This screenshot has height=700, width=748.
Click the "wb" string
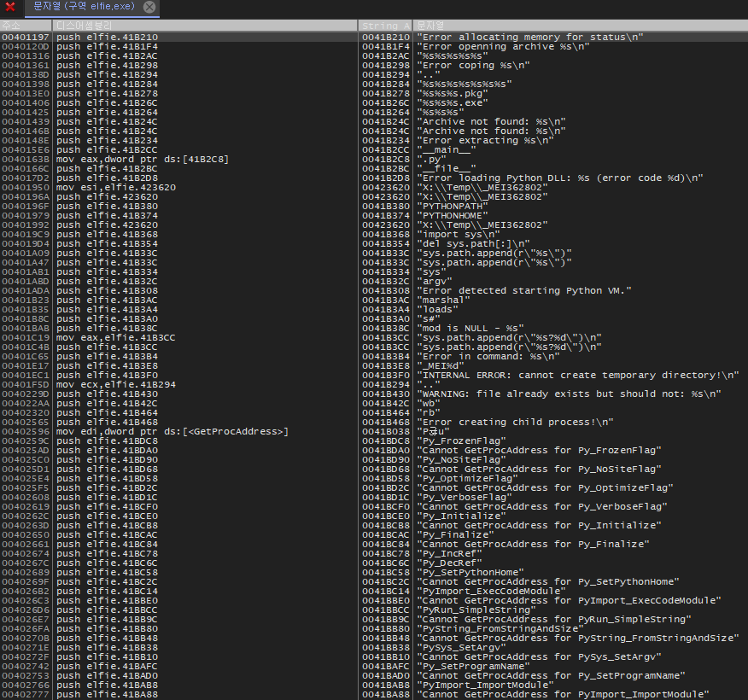[x=429, y=404]
